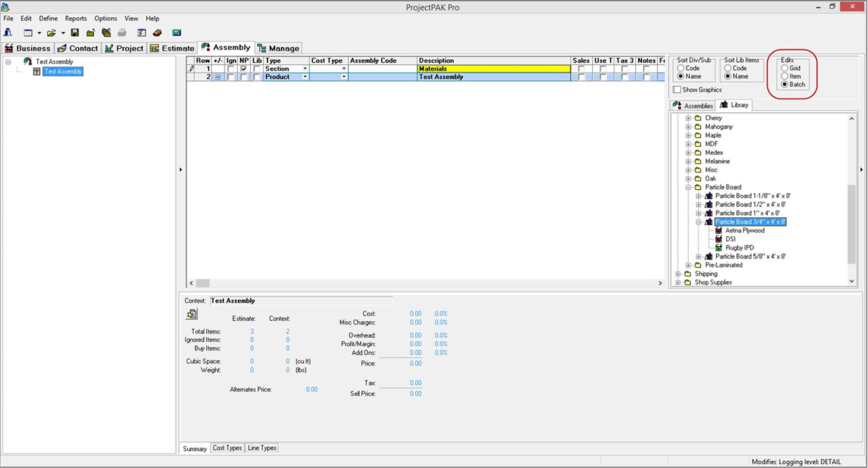This screenshot has width=868, height=468.
Task: Click the root Test Assembly tree icon
Action: [x=27, y=62]
